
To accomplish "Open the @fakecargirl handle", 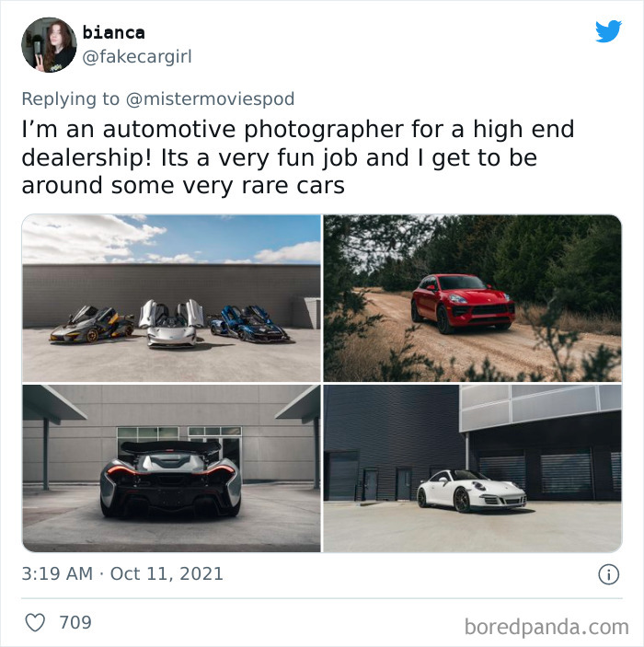I will (137, 56).
